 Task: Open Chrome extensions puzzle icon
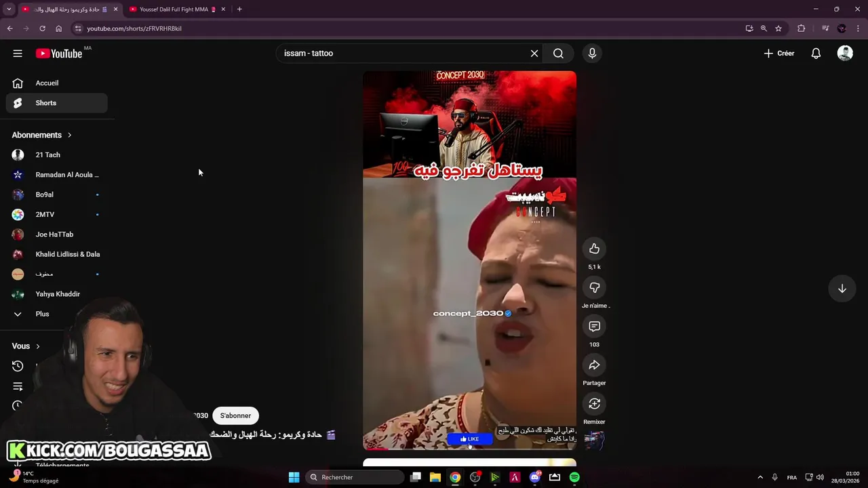[x=802, y=28]
